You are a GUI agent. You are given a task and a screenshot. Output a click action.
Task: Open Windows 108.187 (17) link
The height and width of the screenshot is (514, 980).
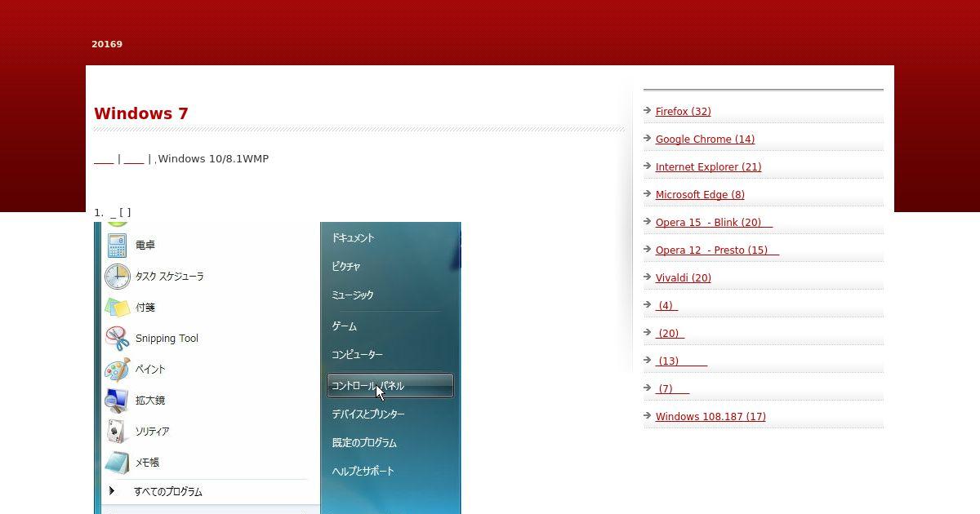[710, 417]
